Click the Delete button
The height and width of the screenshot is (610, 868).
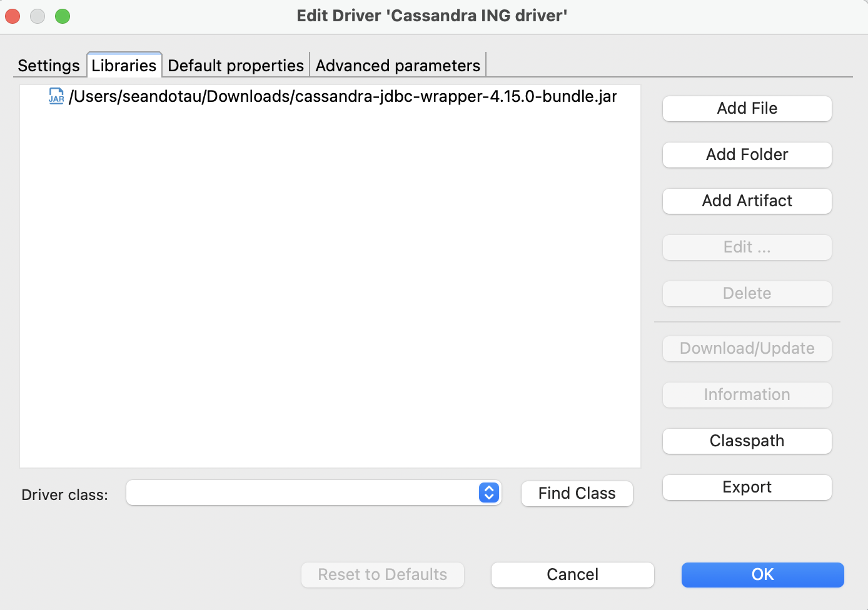(747, 294)
